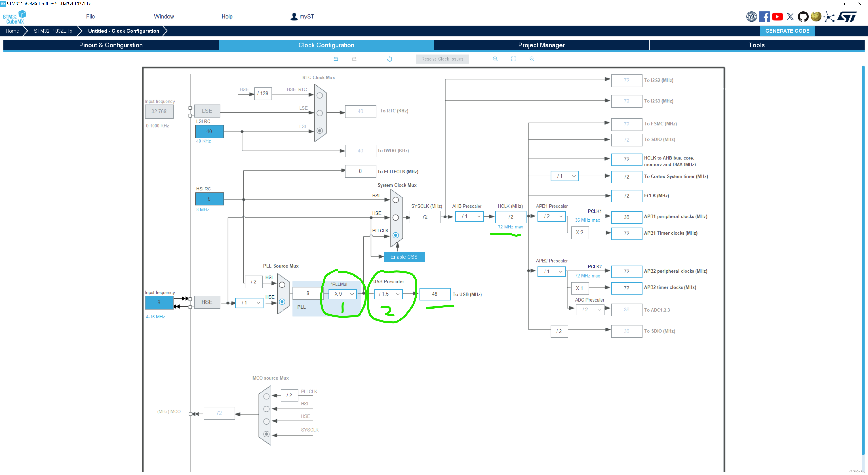Click the HSE input frequency field
This screenshot has width=868, height=475.
click(x=159, y=303)
